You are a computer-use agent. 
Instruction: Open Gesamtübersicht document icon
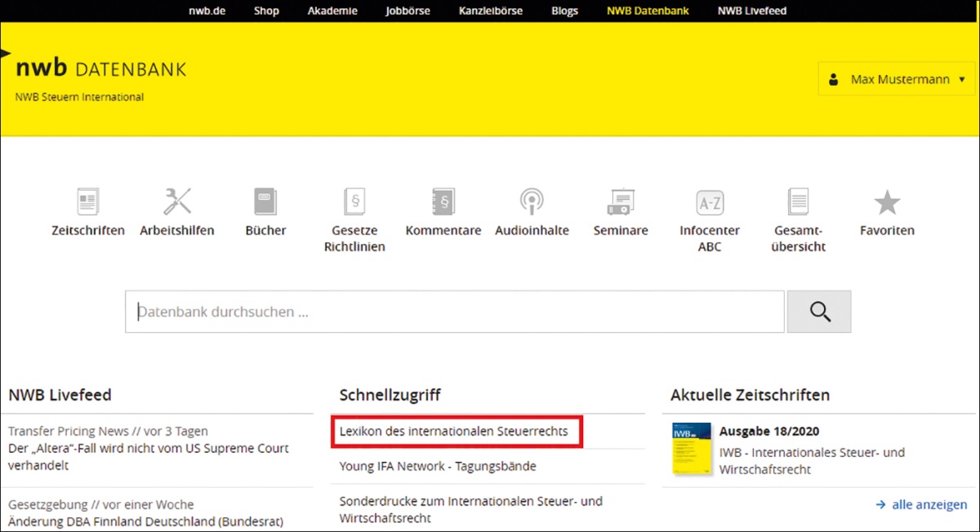[x=798, y=202]
